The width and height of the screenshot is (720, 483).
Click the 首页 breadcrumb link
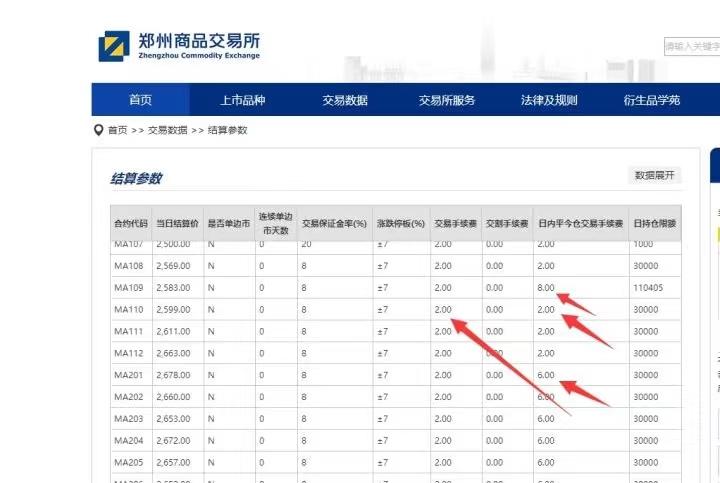pos(118,130)
